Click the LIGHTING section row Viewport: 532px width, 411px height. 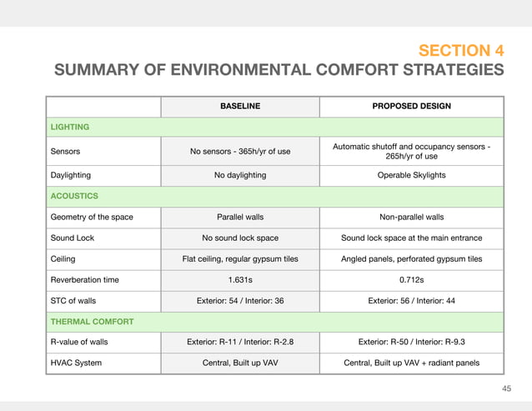tap(275, 128)
